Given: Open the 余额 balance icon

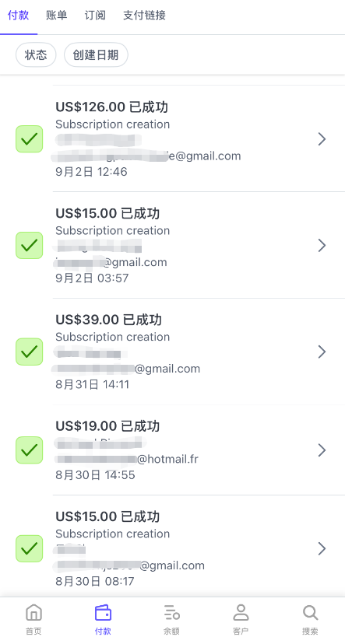Looking at the screenshot, I should point(171,613).
